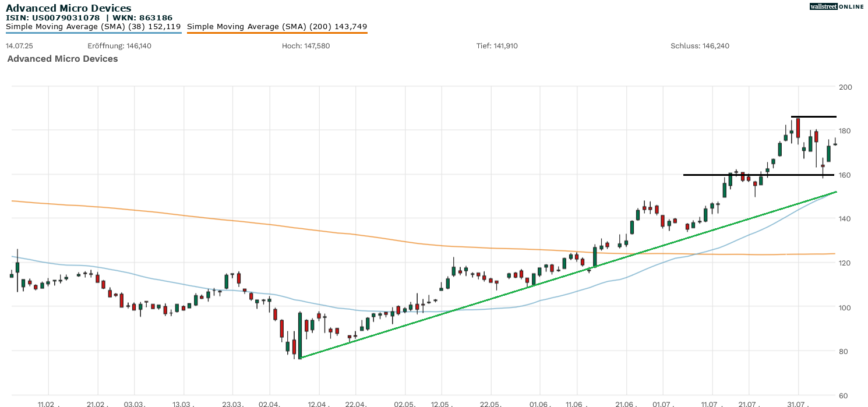Image resolution: width=868 pixels, height=407 pixels.
Task: Click the 180 price axis label
Action: 845,131
